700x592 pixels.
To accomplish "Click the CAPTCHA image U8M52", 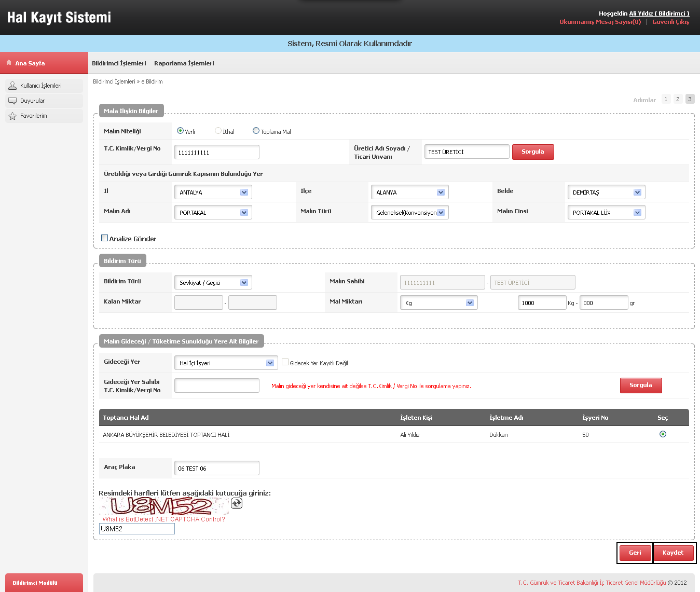I will coord(164,506).
